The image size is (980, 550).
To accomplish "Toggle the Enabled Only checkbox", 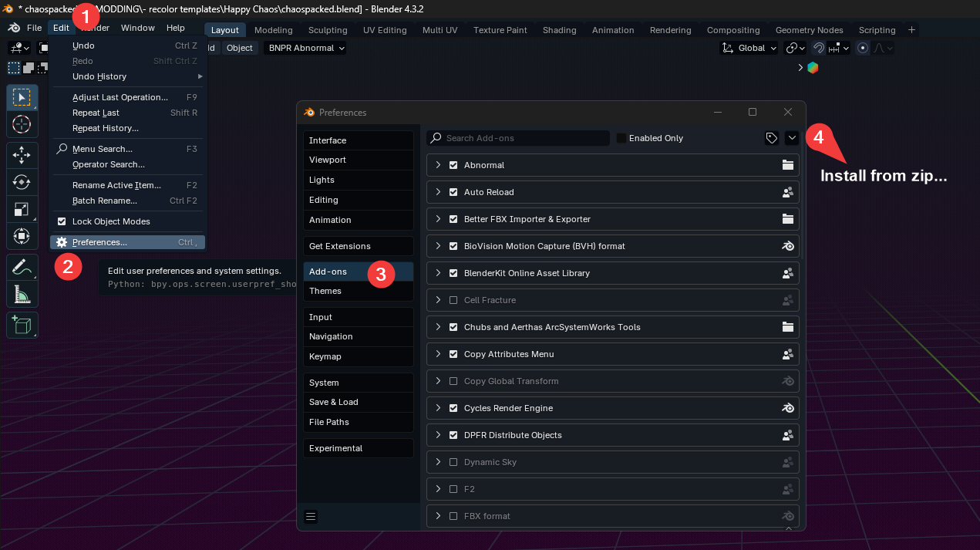I will tap(621, 138).
